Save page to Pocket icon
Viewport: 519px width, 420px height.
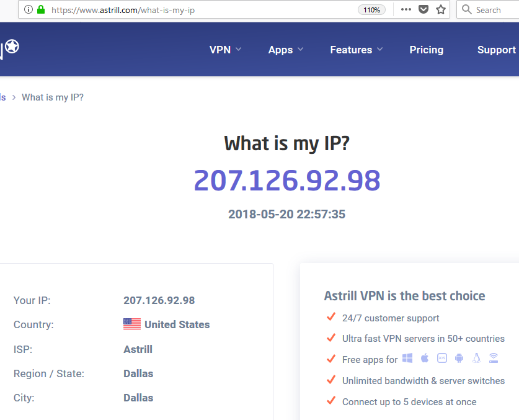tap(424, 9)
